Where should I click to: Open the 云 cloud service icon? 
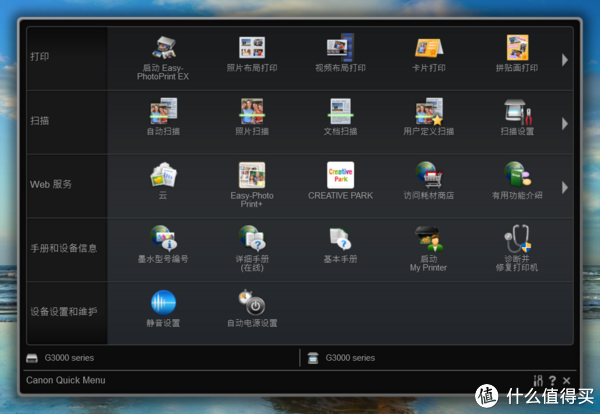tap(163, 174)
